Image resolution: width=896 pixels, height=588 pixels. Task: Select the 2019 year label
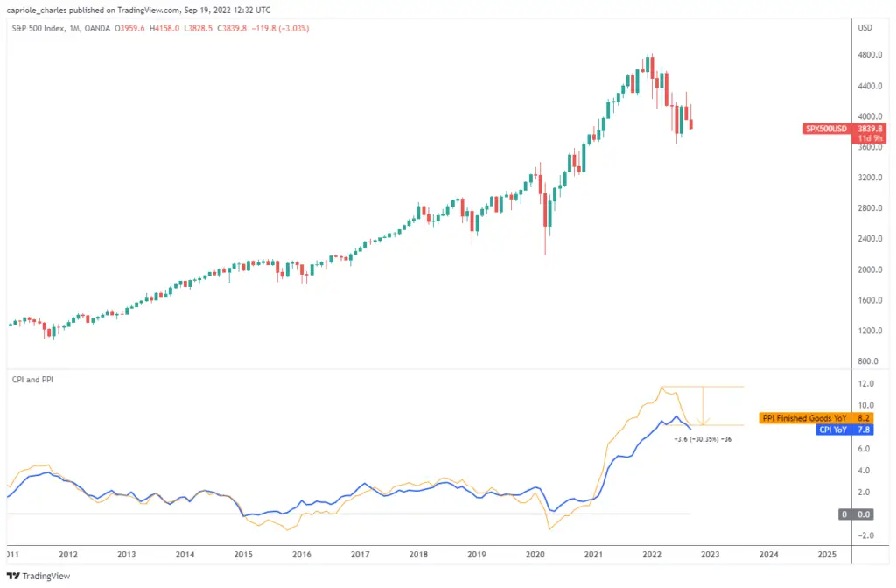click(x=477, y=554)
